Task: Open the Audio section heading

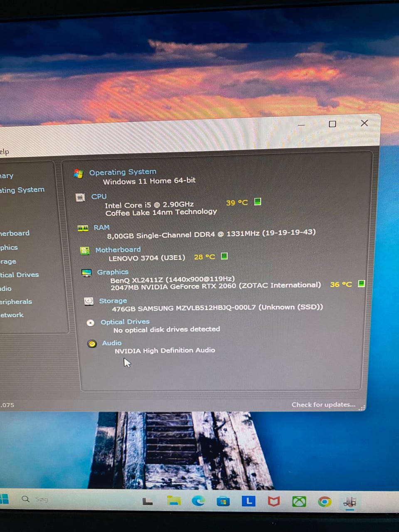Action: (112, 343)
